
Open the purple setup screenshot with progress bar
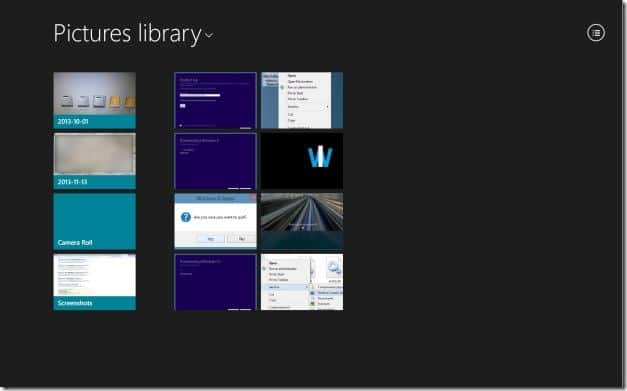pyautogui.click(x=216, y=100)
